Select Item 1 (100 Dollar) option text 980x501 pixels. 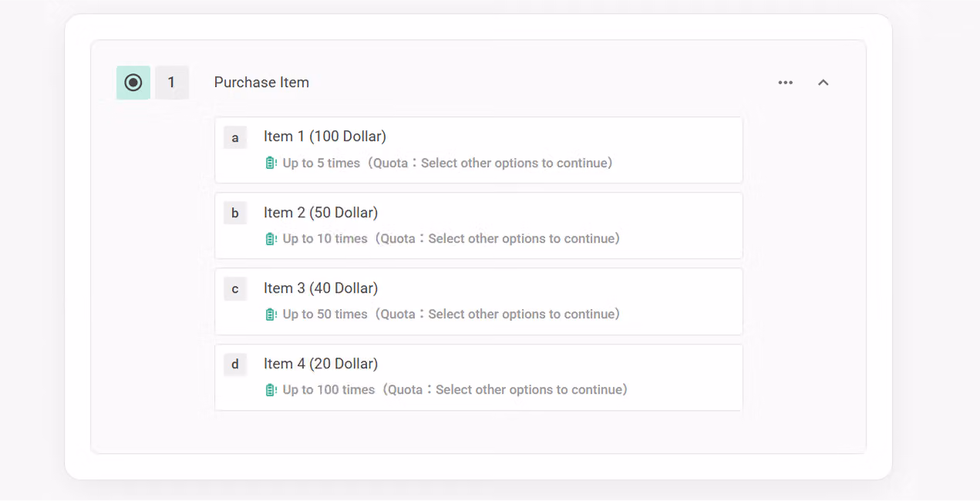pos(325,136)
